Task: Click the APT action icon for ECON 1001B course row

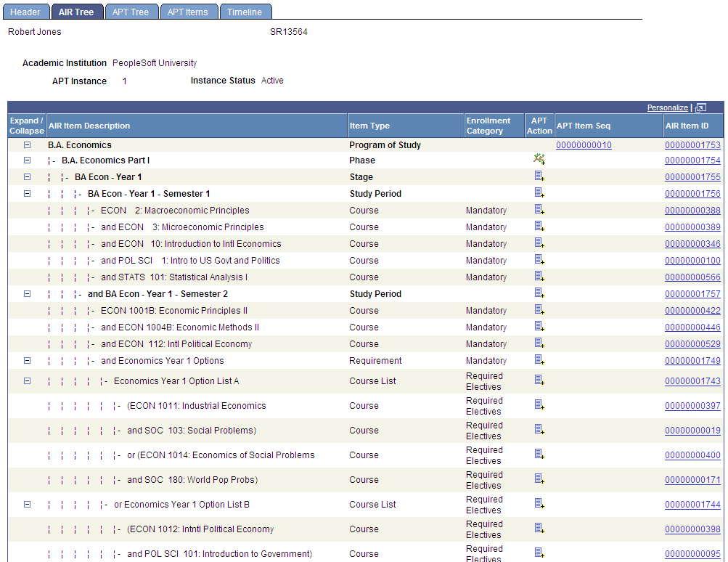Action: [539, 310]
